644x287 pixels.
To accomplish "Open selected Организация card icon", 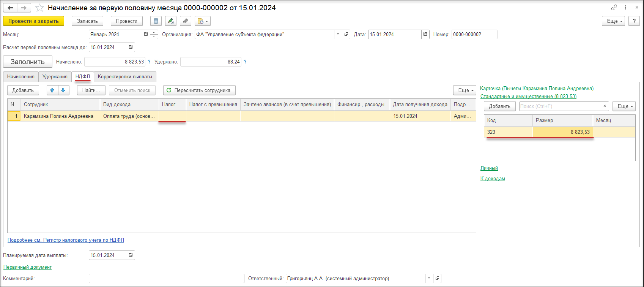I will point(346,34).
